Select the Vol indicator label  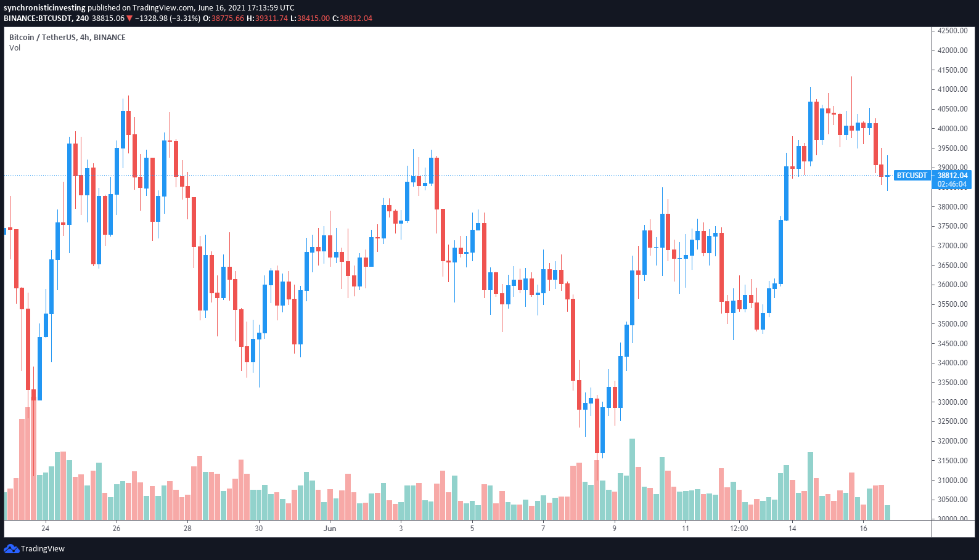[x=15, y=48]
